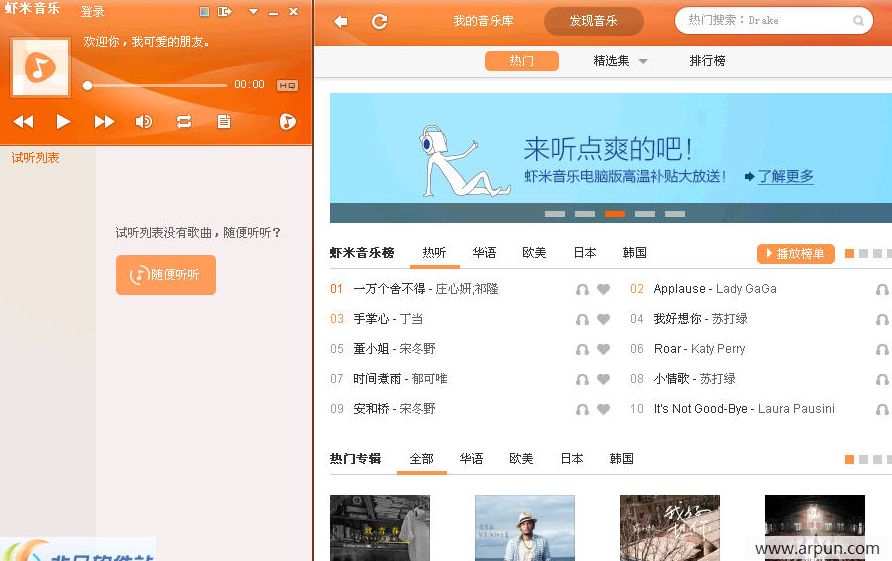The image size is (892, 561).
Task: Click the orange first page dot beside 播放榜单
Action: [849, 254]
